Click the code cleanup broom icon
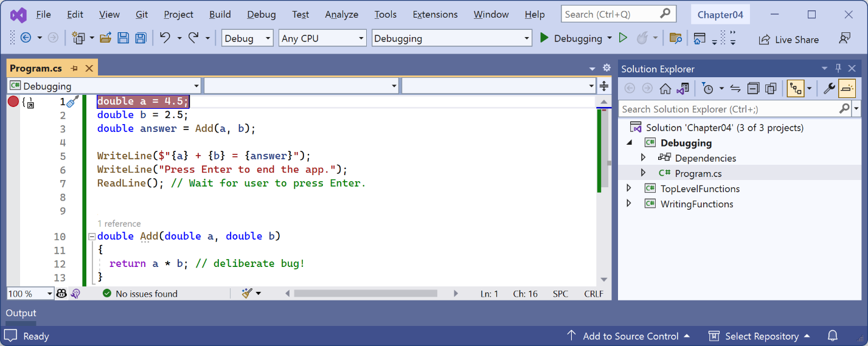This screenshot has height=346, width=868. (247, 294)
